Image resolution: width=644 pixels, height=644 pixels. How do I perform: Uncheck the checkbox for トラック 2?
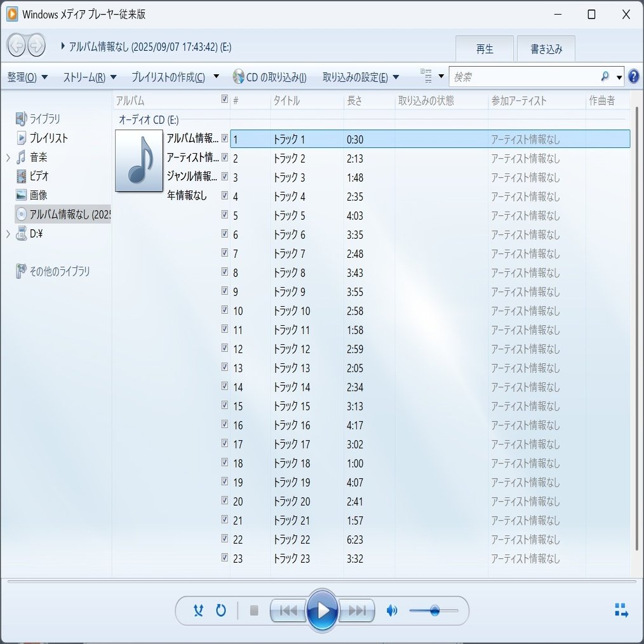point(225,157)
